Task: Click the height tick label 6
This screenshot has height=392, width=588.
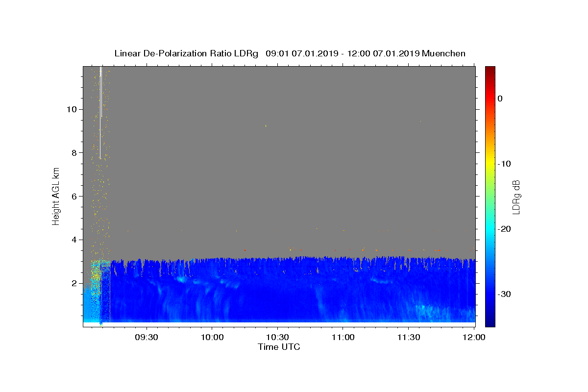Action: click(x=73, y=196)
